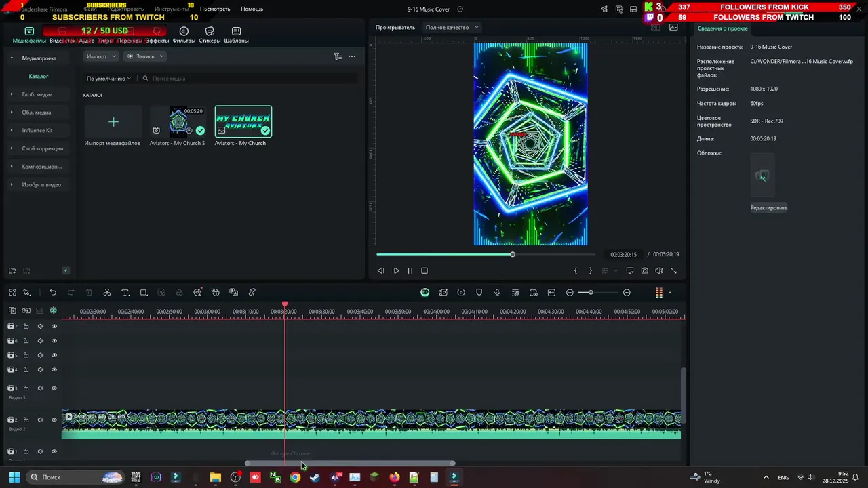Click the Редактировать cover button
This screenshot has height=488, width=868.
point(769,208)
